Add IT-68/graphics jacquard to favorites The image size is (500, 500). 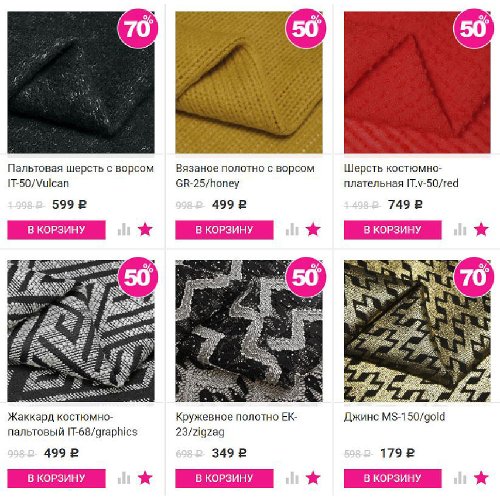point(145,478)
